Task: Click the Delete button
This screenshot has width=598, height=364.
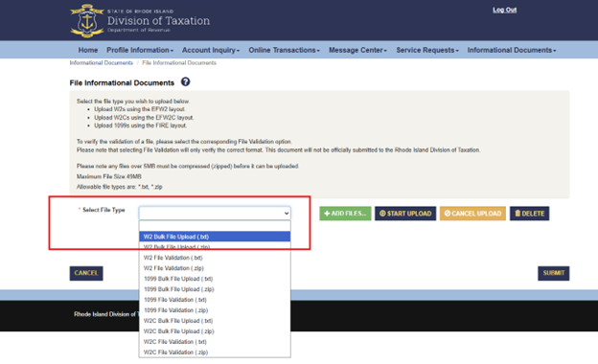Action: [529, 214]
